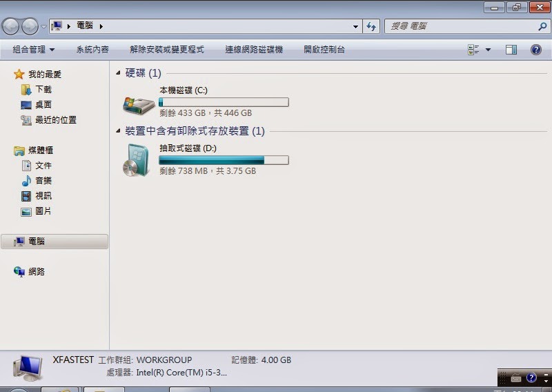Expand the view options dropdown arrow
552x392 pixels.
(x=488, y=50)
